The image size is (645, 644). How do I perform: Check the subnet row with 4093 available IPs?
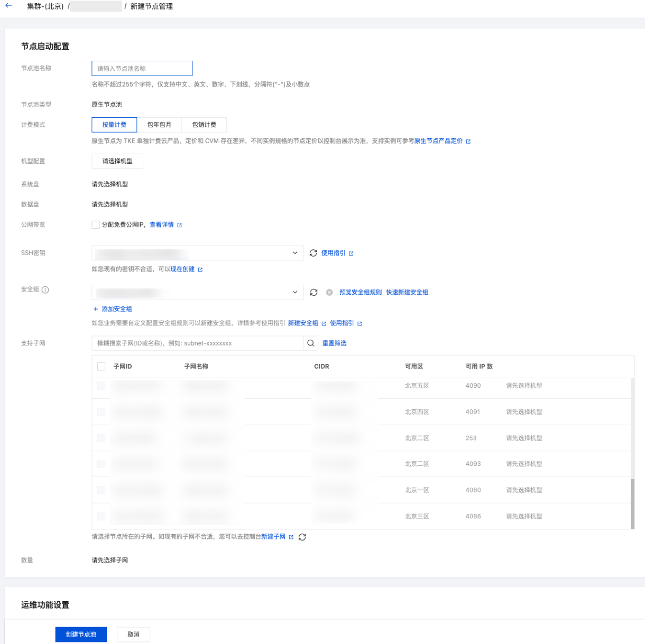[102, 464]
